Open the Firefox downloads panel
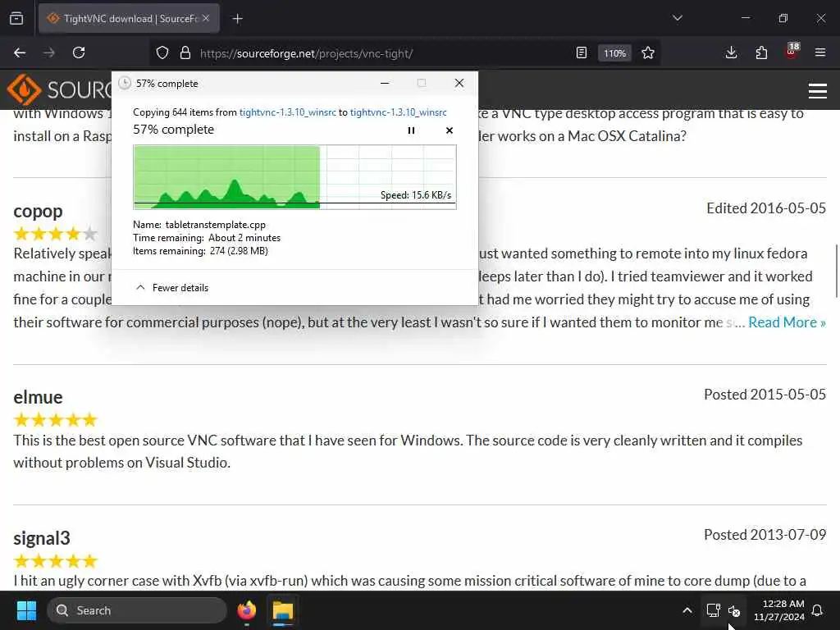Image resolution: width=840 pixels, height=630 pixels. pos(731,53)
